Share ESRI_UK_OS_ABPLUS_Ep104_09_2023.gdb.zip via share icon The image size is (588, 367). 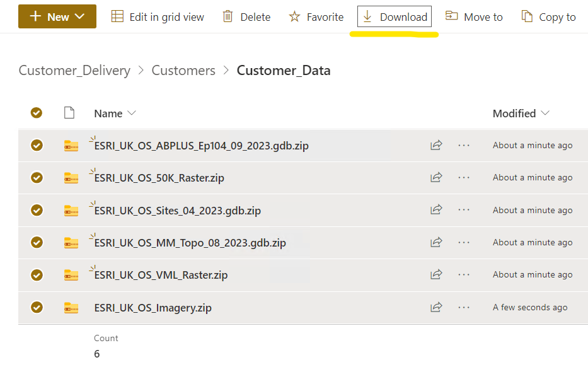click(x=436, y=146)
